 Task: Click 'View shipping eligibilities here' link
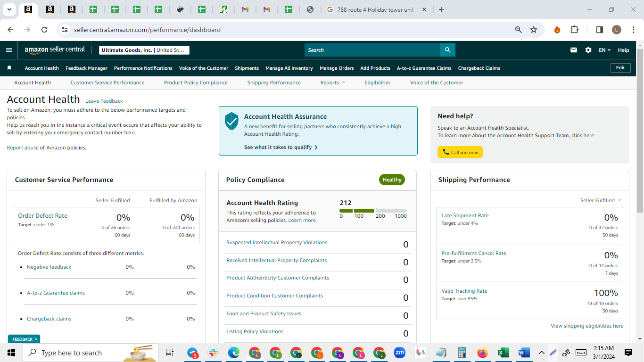click(587, 326)
